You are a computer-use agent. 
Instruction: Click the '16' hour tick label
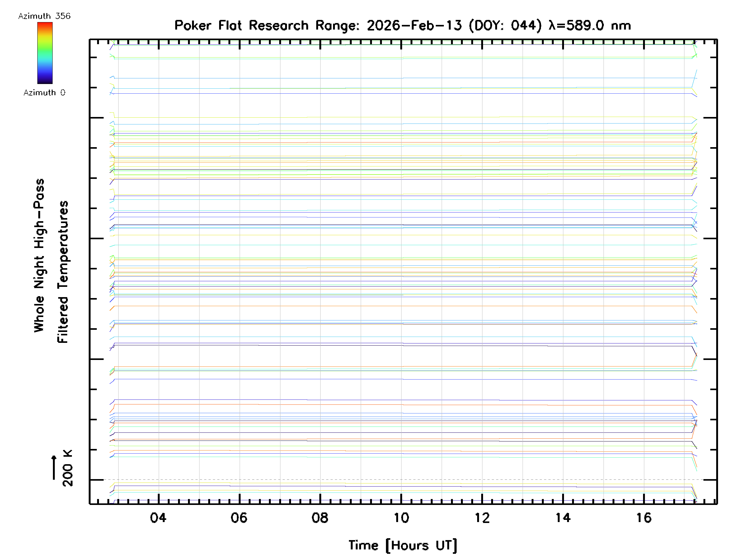[x=644, y=518]
